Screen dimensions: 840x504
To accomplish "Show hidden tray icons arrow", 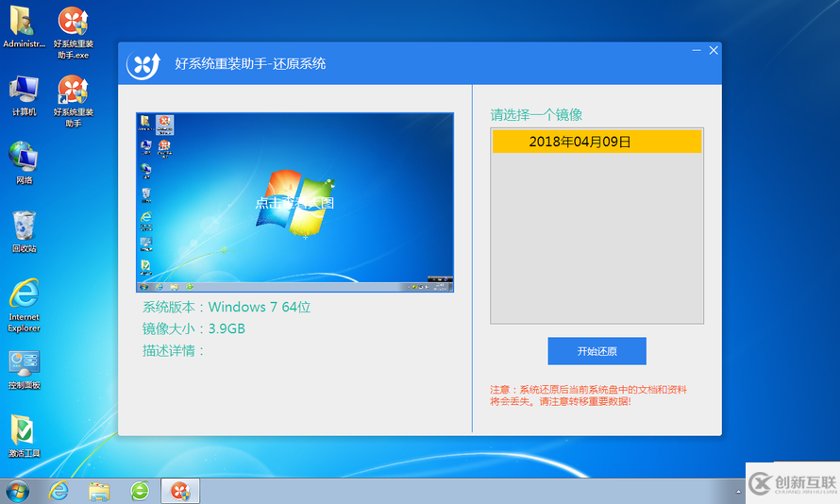I will (x=738, y=492).
